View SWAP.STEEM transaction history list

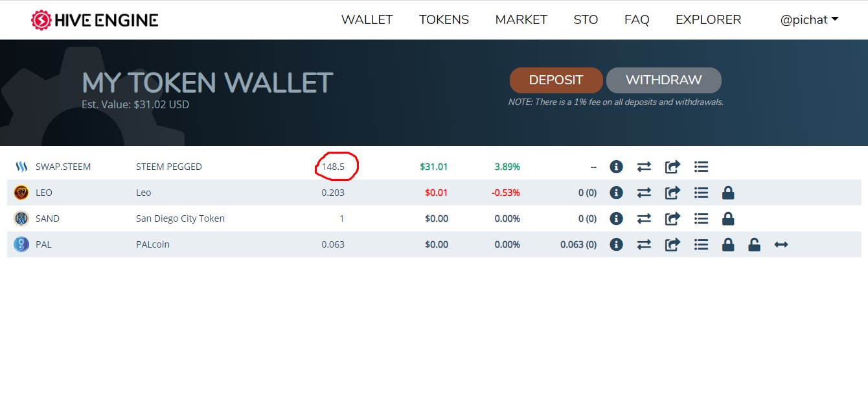[x=701, y=167]
